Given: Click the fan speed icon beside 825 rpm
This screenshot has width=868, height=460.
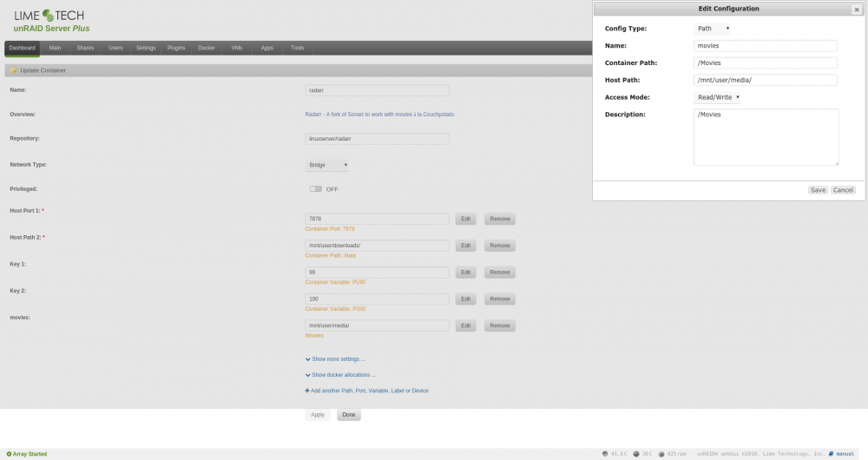Looking at the screenshot, I should 661,454.
